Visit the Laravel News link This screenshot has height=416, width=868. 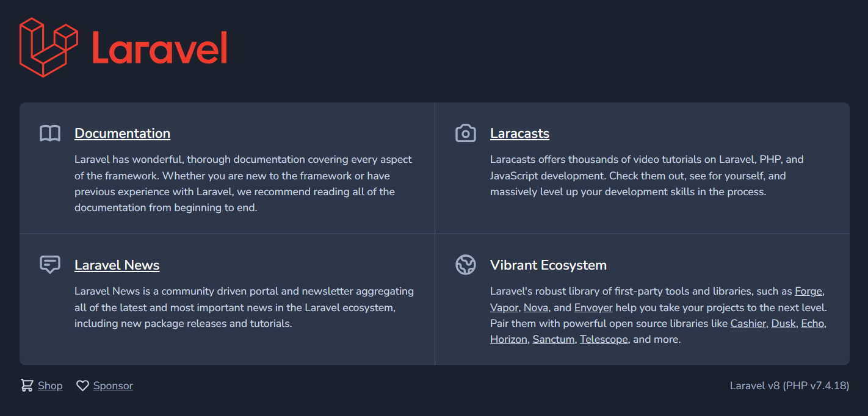[117, 265]
